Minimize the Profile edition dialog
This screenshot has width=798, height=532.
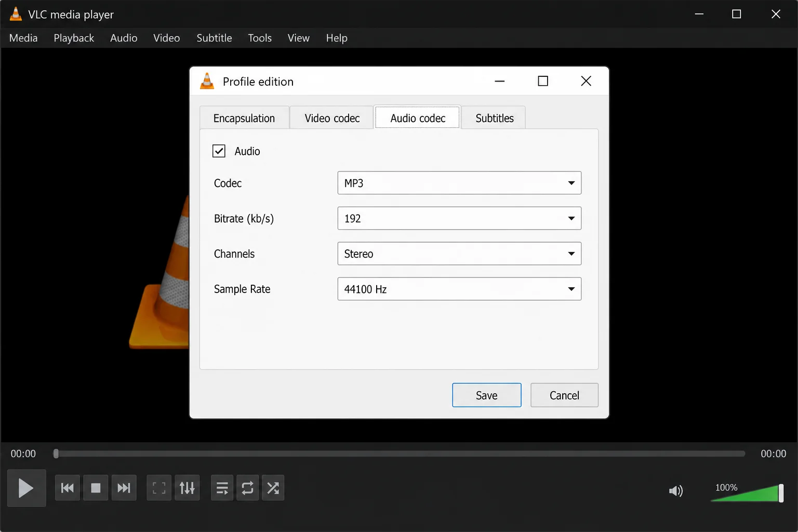[x=500, y=81]
